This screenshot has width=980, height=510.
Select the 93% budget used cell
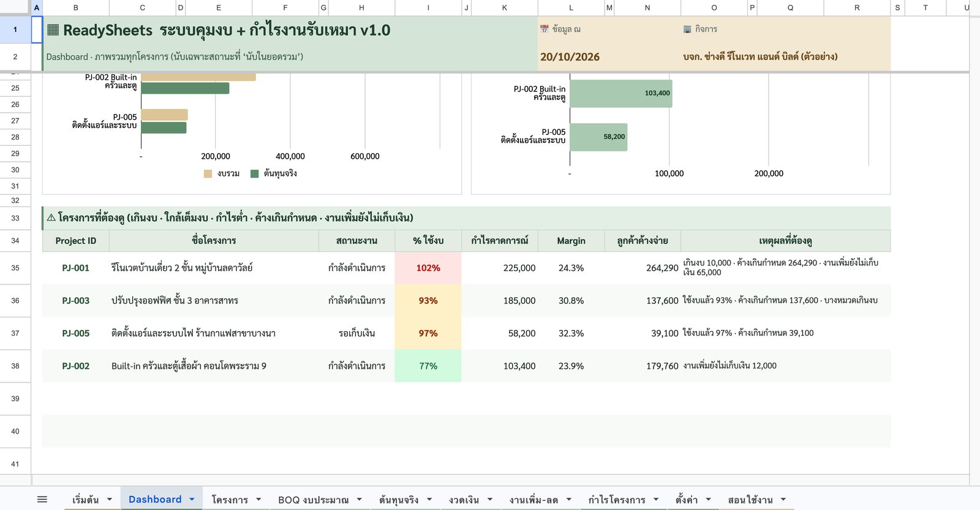[428, 300]
